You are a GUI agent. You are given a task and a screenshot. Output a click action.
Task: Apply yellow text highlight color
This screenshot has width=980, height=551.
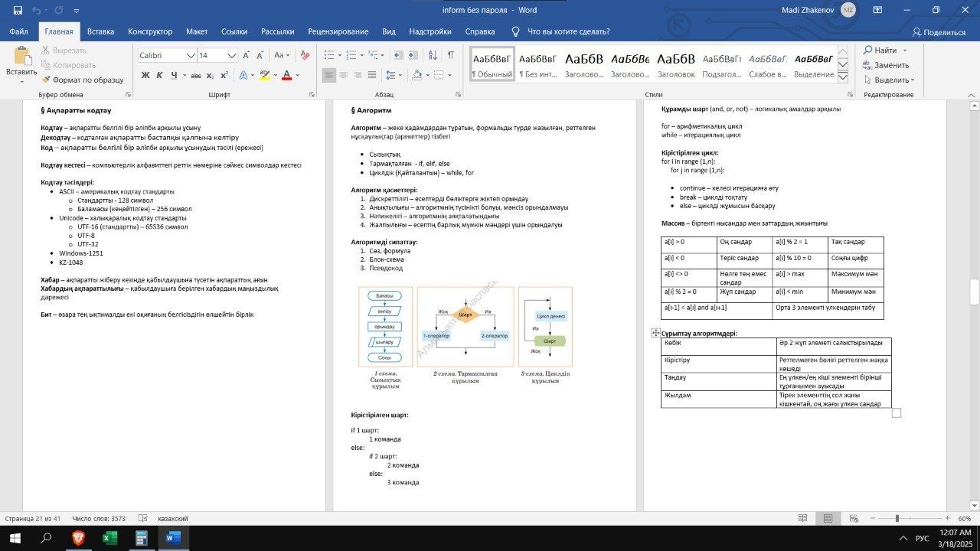264,75
